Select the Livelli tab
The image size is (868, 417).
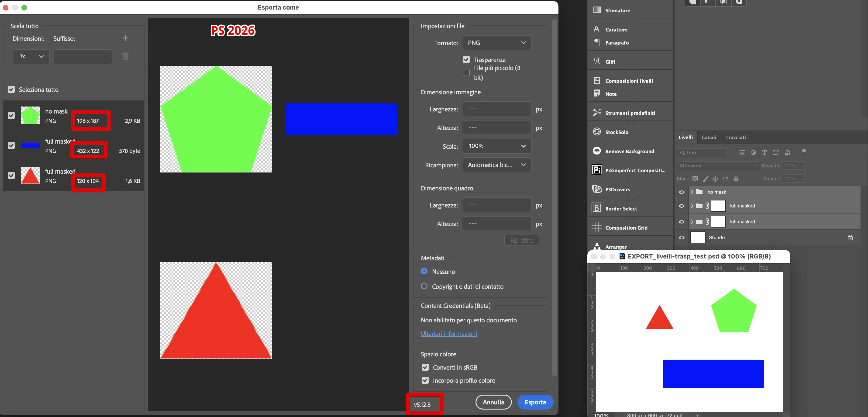(x=685, y=138)
